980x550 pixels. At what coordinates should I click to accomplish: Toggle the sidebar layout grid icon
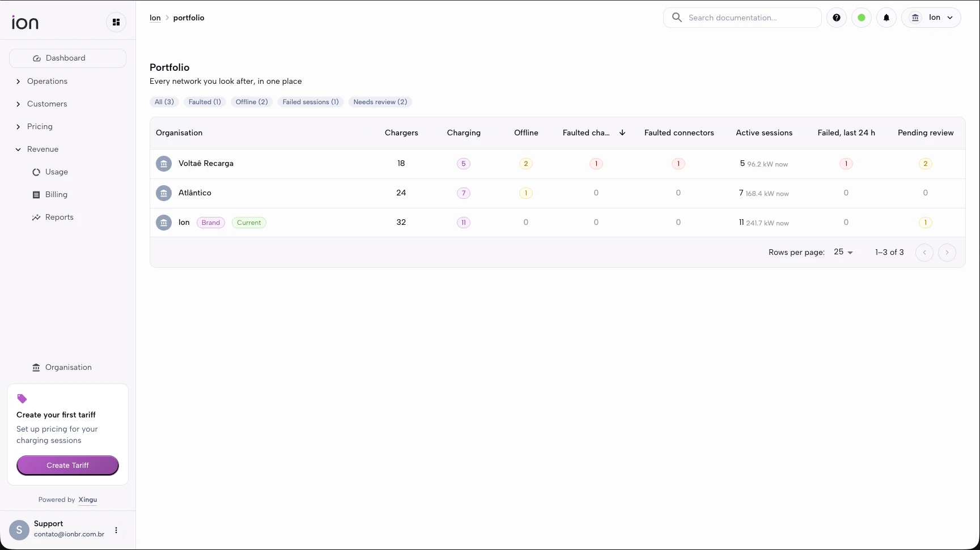pyautogui.click(x=116, y=22)
